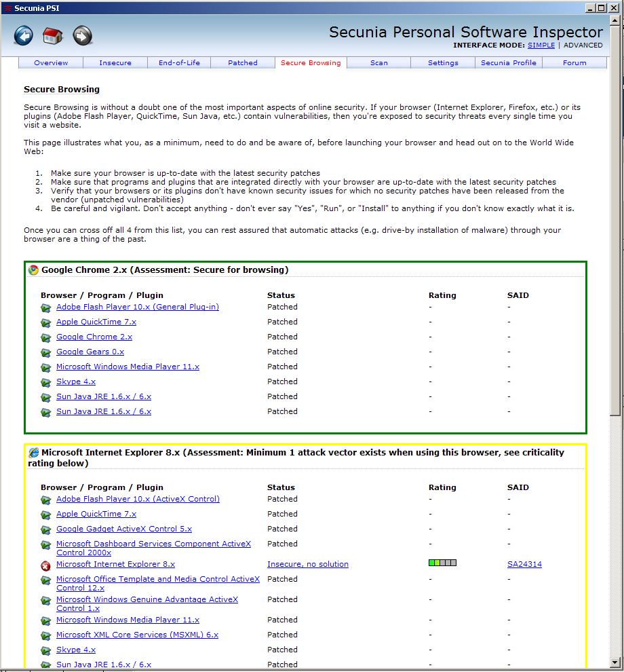
Task: Open Adobe Flash Player 10.x (General Plug-in) link
Action: click(138, 307)
